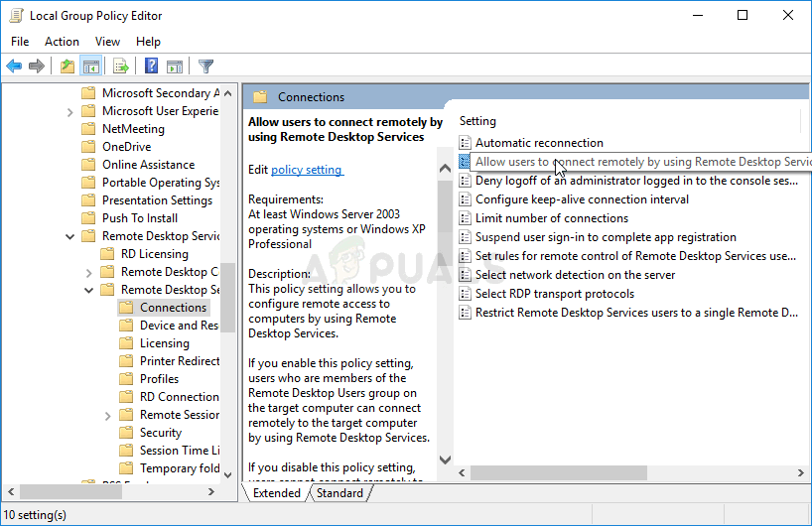Collapse Remote Desktop Session Host node

pyautogui.click(x=88, y=290)
